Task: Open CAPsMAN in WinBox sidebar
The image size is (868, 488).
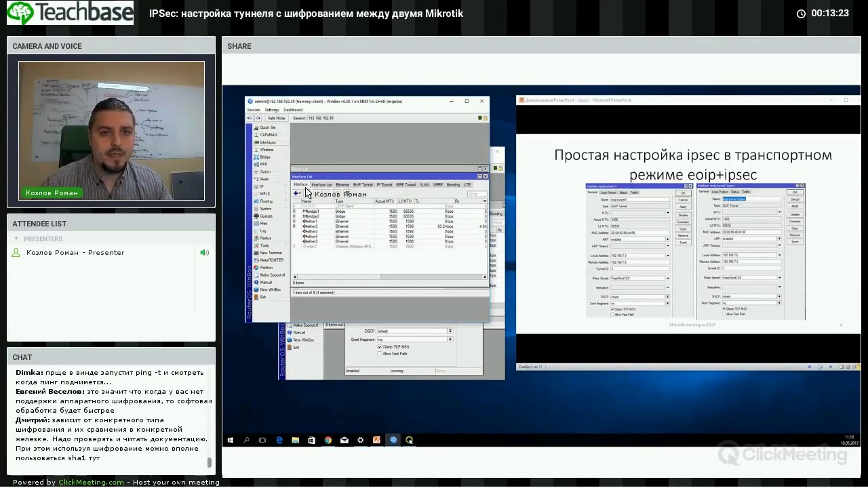Action: point(267,135)
